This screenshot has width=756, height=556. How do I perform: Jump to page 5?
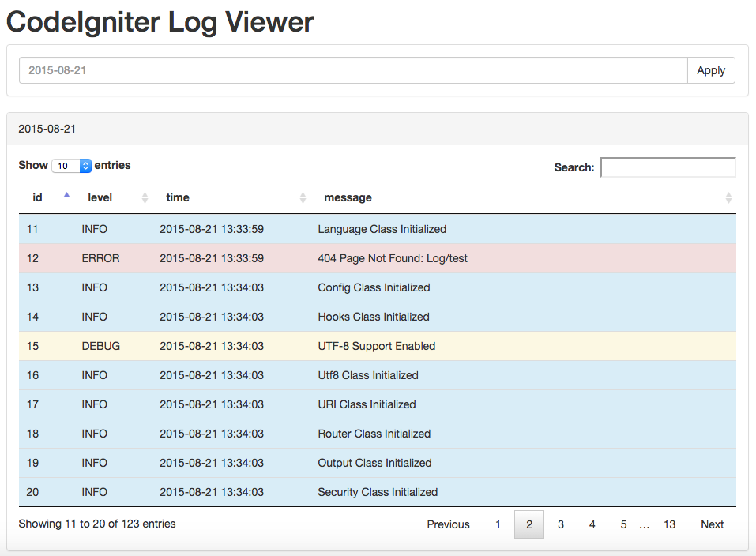click(x=623, y=524)
